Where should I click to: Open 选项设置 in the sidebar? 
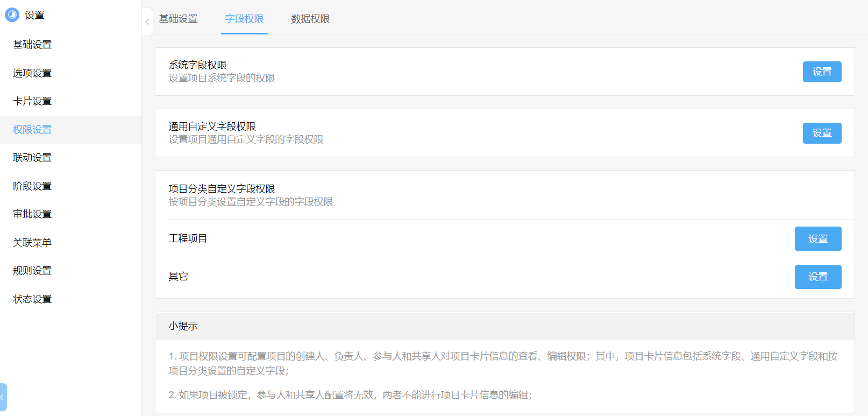click(32, 73)
